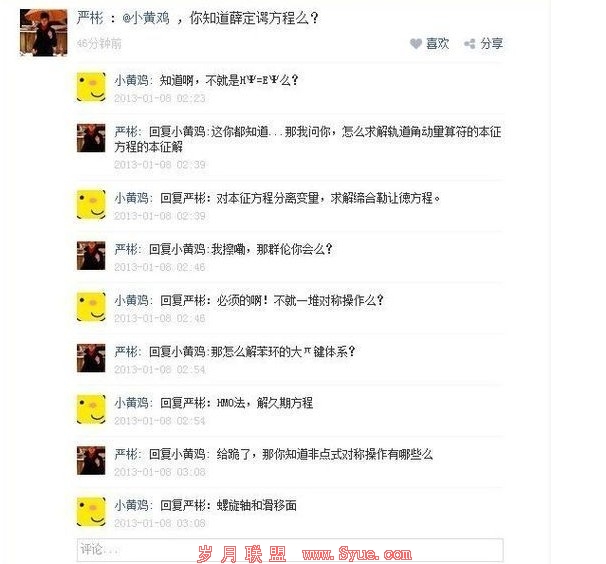Click 小黄鸡 avatar on 勒让德方程 reply
Image resolution: width=606 pixels, height=564 pixels.
coord(91,204)
